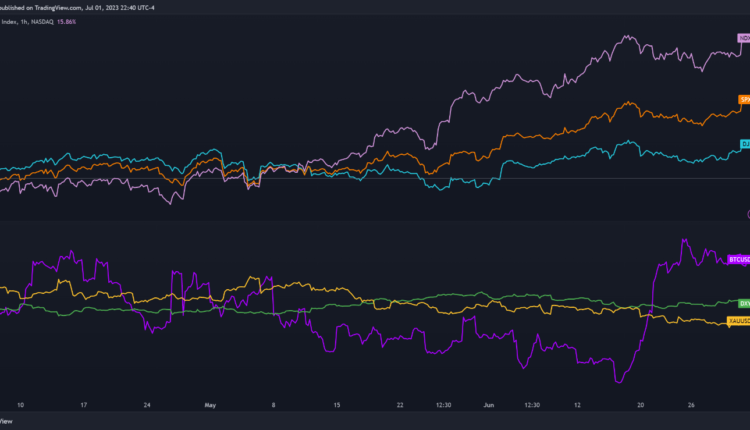Select date 20 on the time axis
The image size is (750, 430).
(641, 406)
